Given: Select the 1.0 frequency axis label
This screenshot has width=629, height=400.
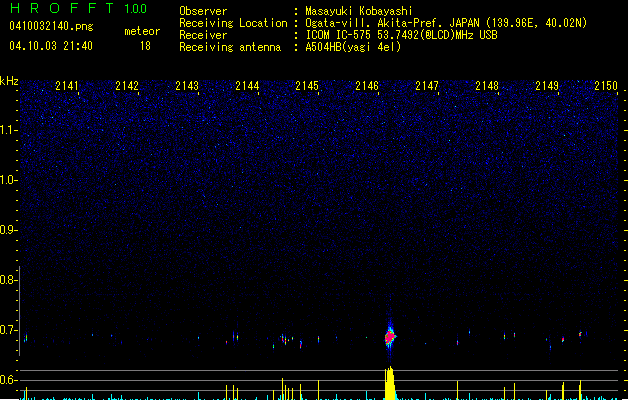Looking at the screenshot, I should point(9,180).
